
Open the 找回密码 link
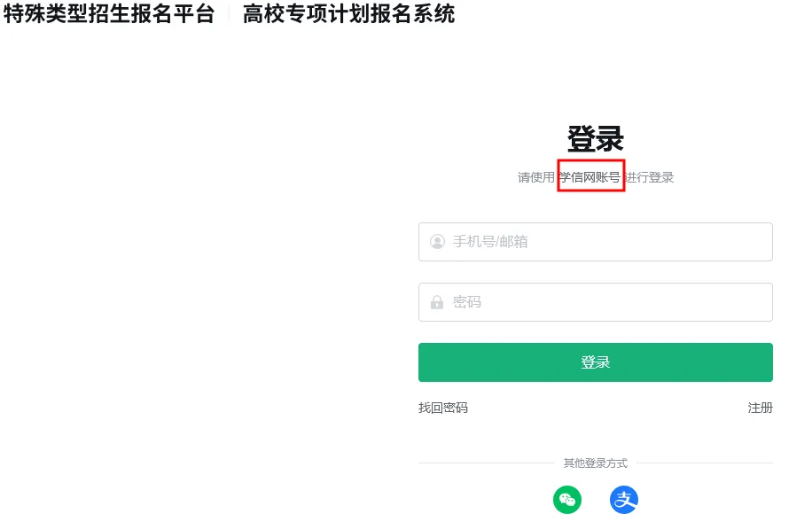(443, 408)
